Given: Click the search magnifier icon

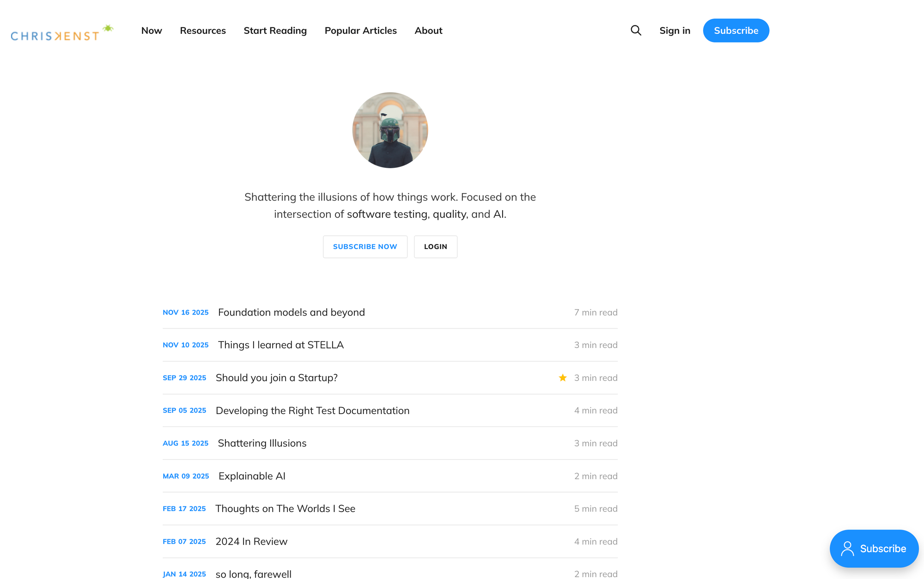Looking at the screenshot, I should (636, 30).
